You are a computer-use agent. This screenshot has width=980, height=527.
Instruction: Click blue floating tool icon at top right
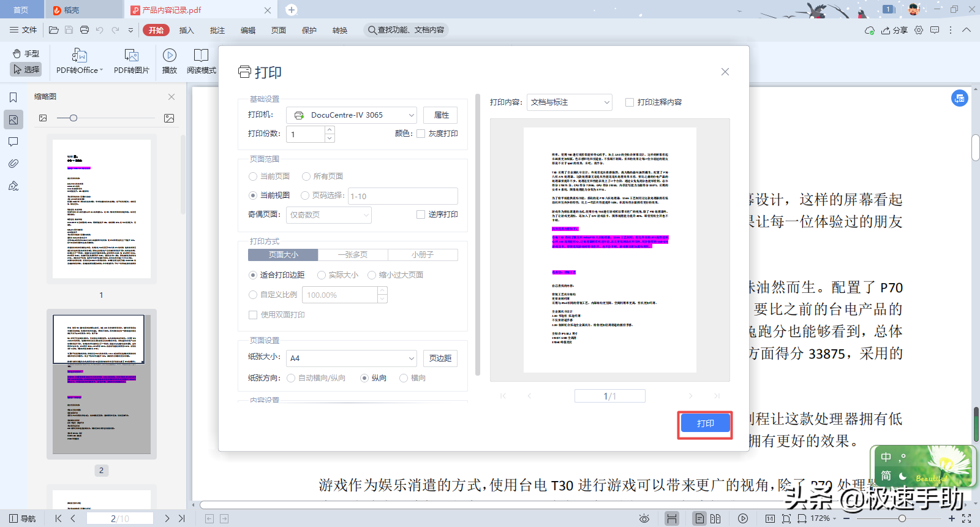[x=960, y=98]
